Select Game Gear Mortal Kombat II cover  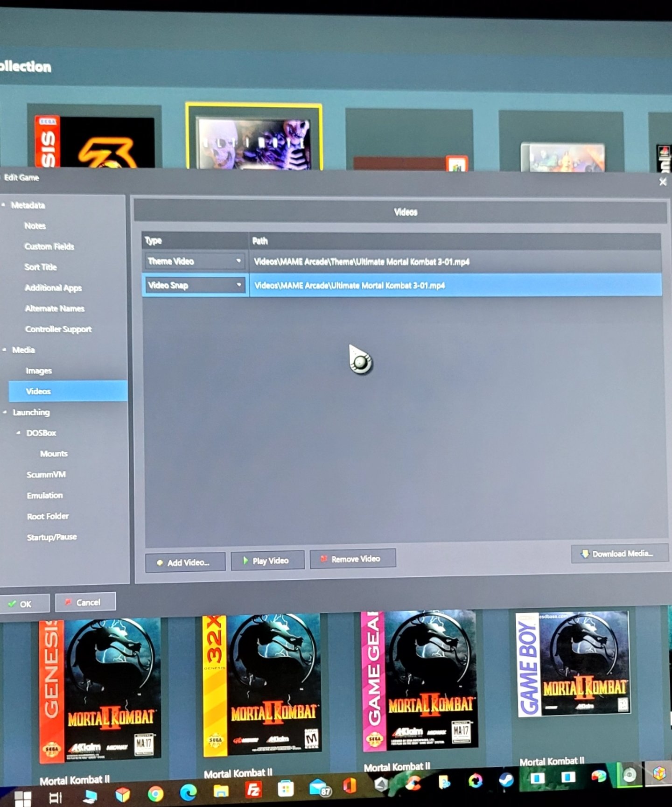point(420,680)
